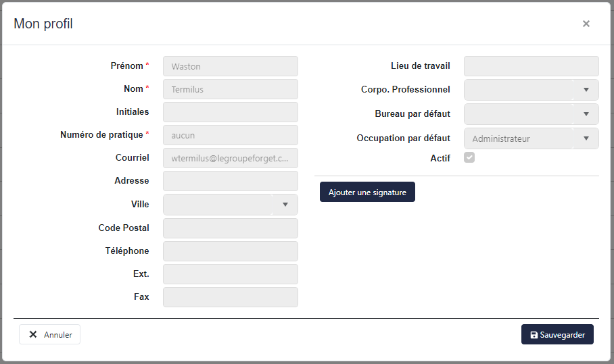Click the Fax input field
614x364 pixels.
click(230, 297)
